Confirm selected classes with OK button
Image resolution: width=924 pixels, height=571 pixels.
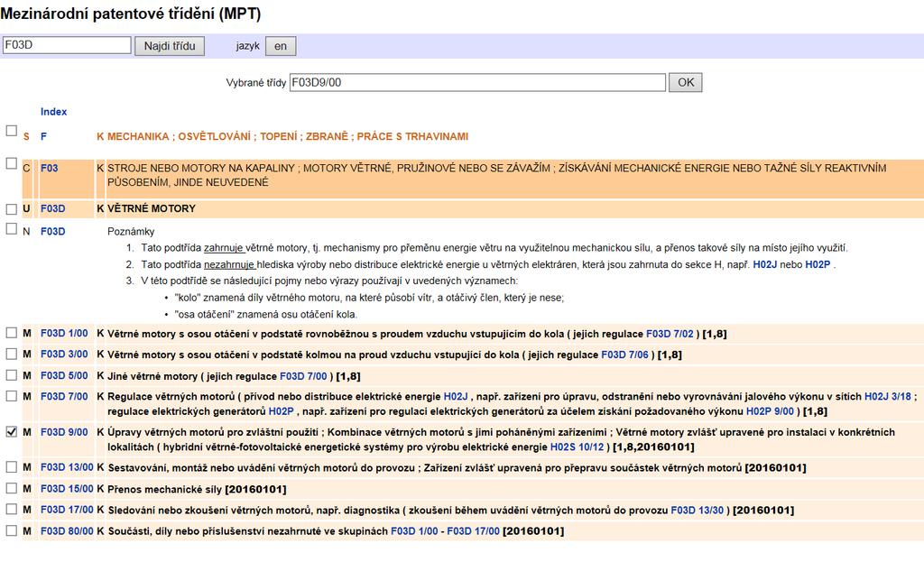686,82
